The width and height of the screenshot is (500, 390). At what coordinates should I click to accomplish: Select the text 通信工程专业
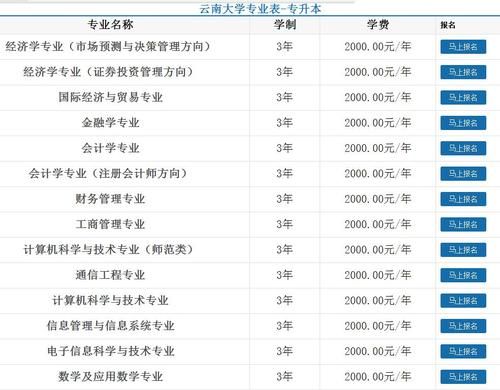point(110,275)
